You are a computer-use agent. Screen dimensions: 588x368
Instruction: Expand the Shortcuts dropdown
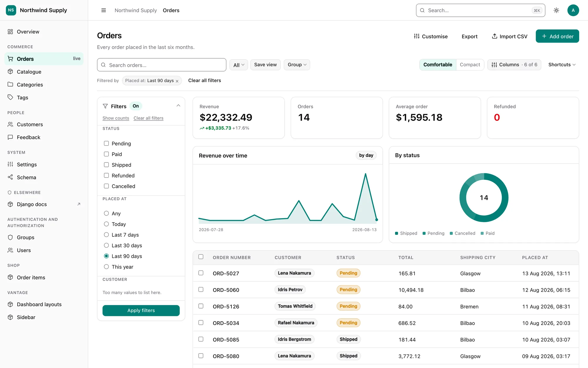[562, 65]
